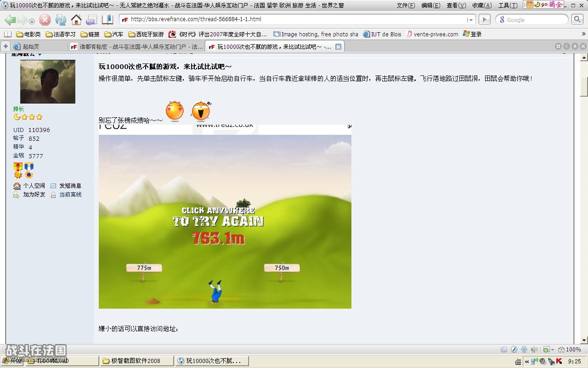588x368 pixels.
Task: Open the 查看(V) menu
Action: coord(456,5)
